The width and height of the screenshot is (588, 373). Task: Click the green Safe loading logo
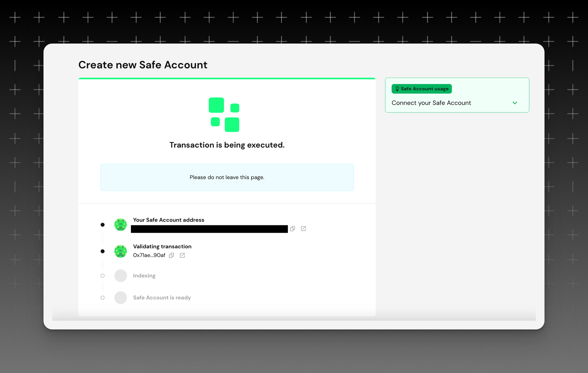pos(224,115)
